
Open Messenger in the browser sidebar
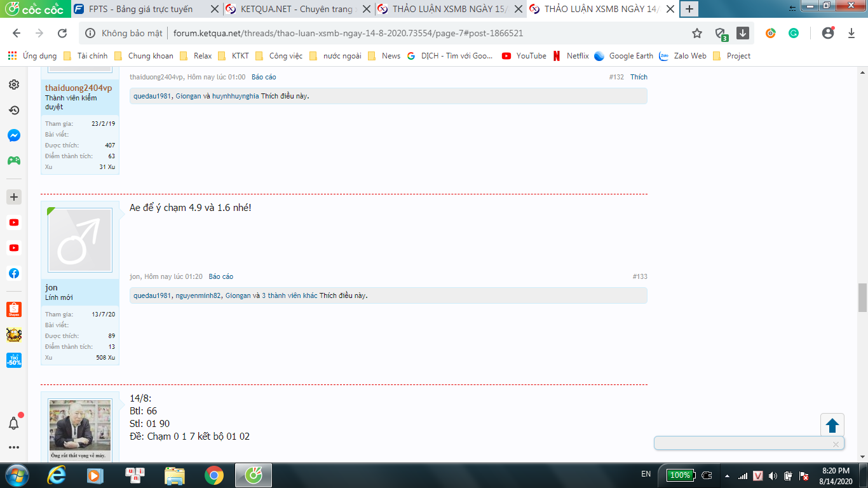(13, 135)
